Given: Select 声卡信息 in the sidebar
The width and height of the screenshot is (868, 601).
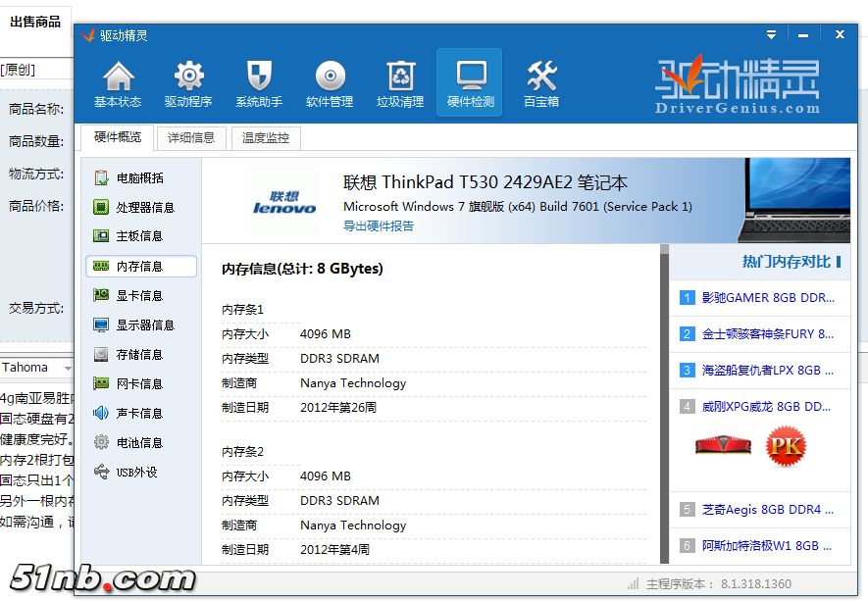Looking at the screenshot, I should pos(140,414).
